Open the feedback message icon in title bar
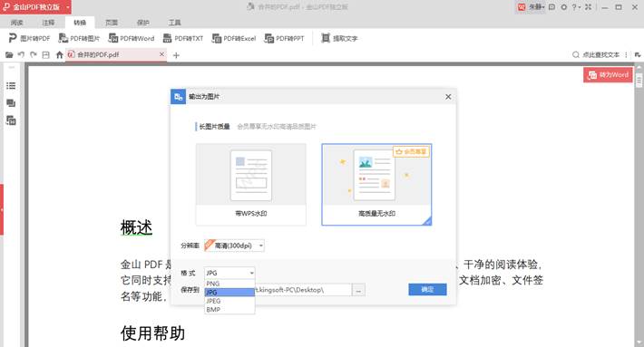 (x=551, y=7)
